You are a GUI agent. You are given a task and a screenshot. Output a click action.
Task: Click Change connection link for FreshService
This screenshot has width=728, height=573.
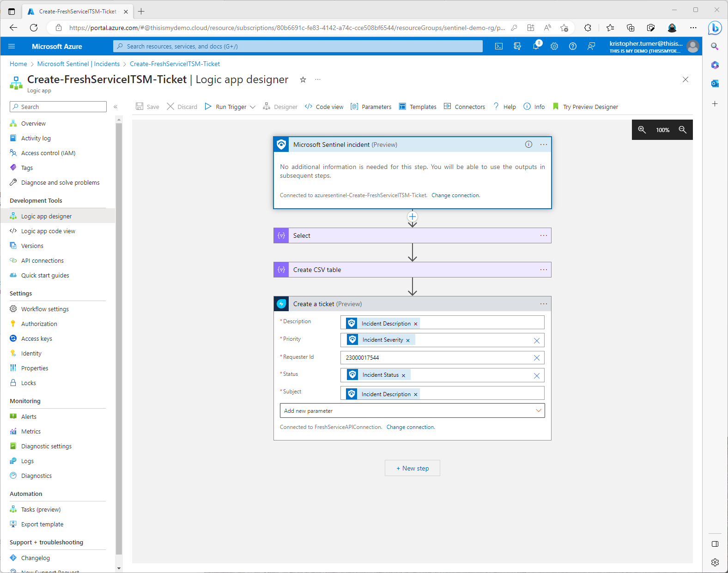pos(411,427)
